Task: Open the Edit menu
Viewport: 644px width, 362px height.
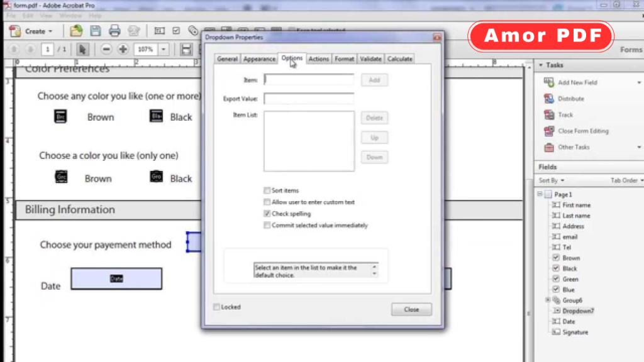Action: click(28, 16)
